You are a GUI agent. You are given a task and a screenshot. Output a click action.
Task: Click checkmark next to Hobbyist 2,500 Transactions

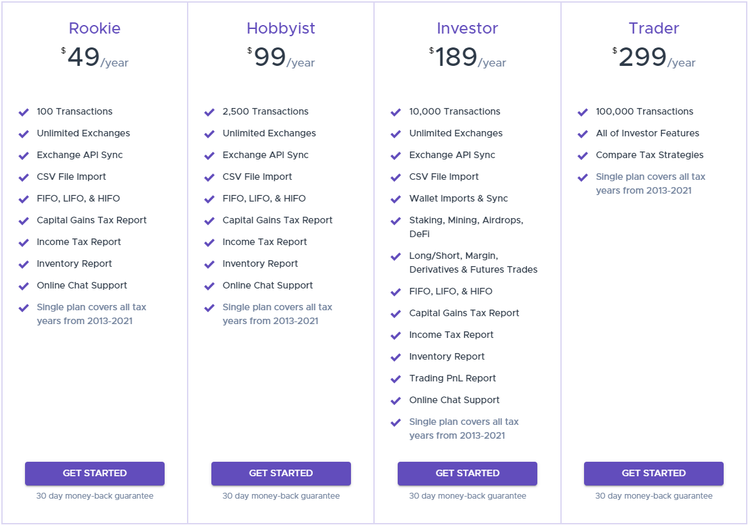210,112
